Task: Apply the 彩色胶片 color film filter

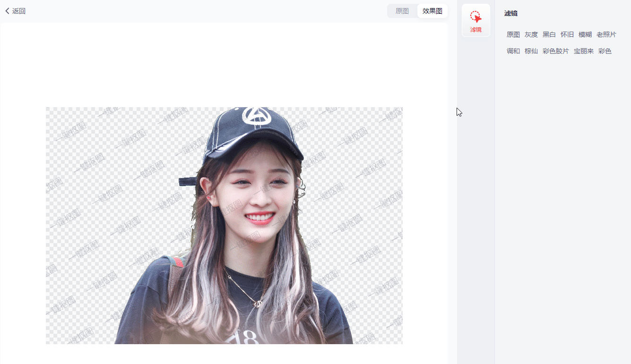Action: pyautogui.click(x=556, y=51)
